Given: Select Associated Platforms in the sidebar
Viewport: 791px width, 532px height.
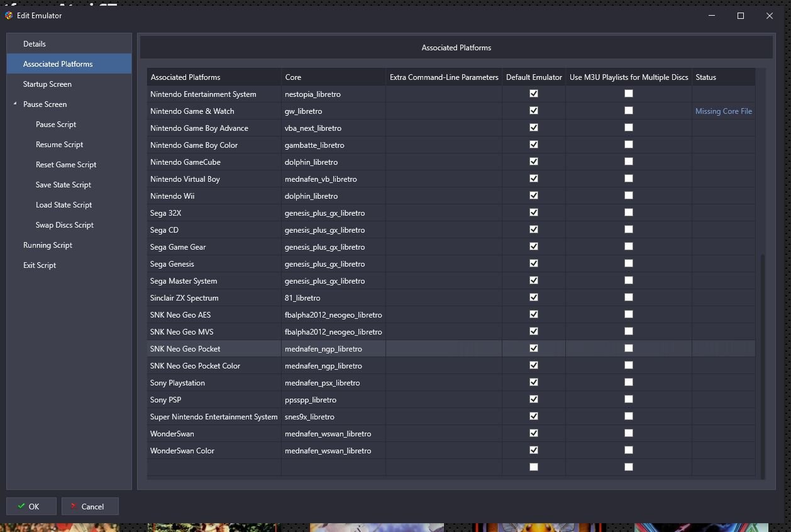Looking at the screenshot, I should 69,64.
